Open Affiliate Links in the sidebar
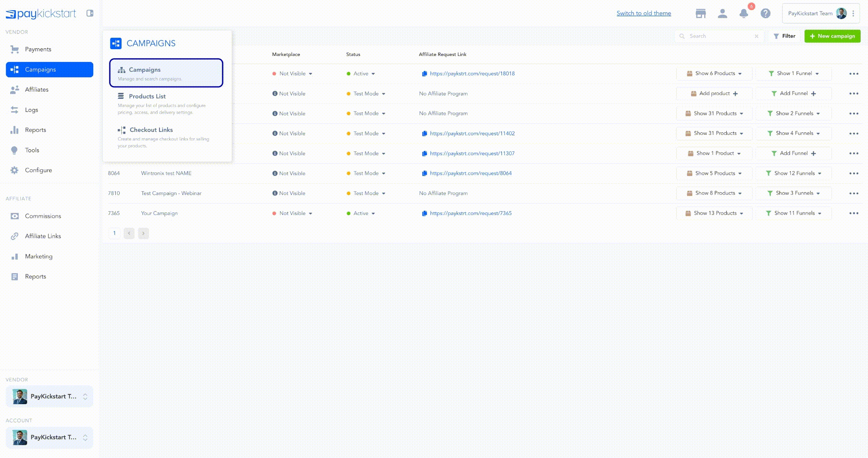 point(50,236)
